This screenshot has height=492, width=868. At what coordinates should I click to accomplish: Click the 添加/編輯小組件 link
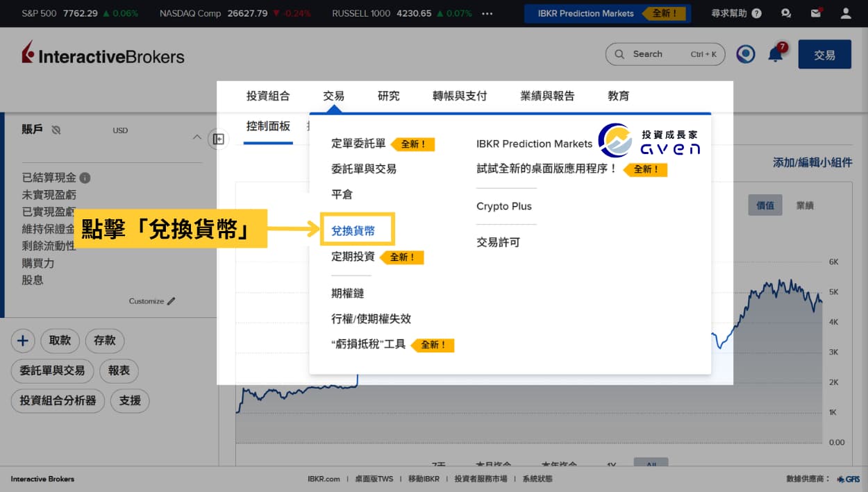click(x=812, y=162)
